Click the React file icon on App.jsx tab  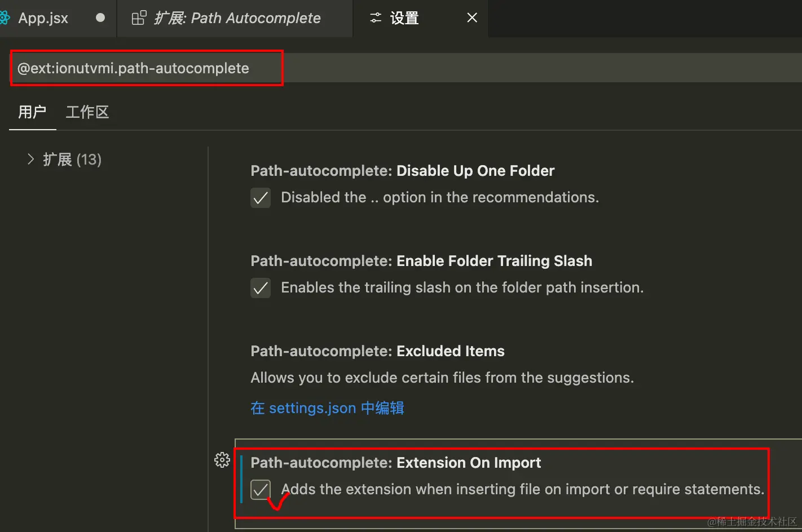pyautogui.click(x=5, y=18)
